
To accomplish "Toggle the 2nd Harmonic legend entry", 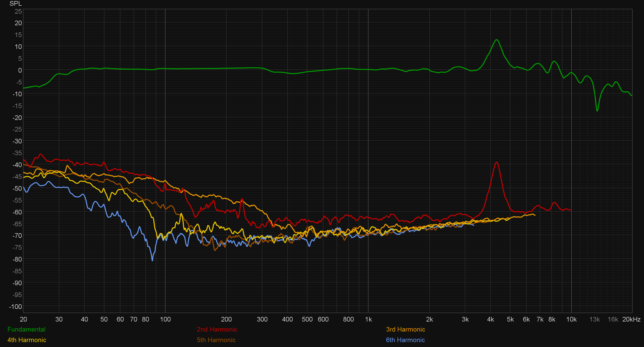I will (217, 329).
